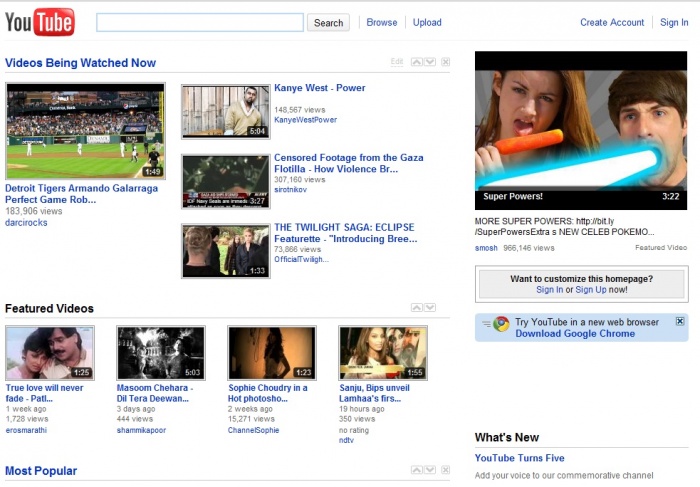Visit KanyeWestPower channel
The width and height of the screenshot is (700, 487).
coord(305,120)
